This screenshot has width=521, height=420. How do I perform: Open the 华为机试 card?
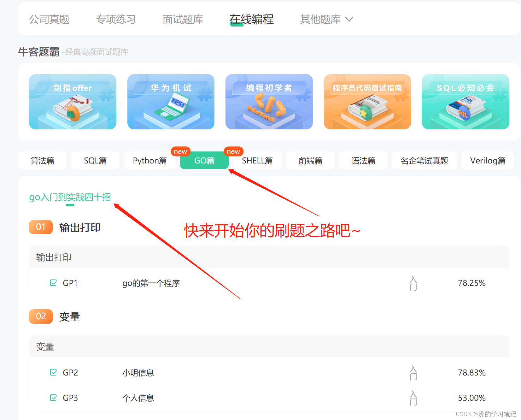pyautogui.click(x=171, y=102)
